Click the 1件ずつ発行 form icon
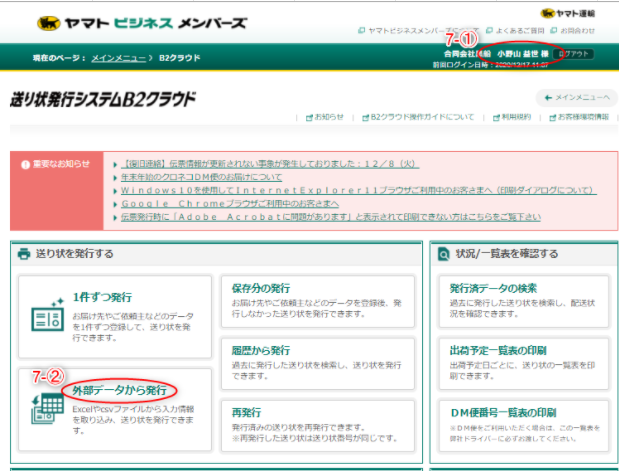Image resolution: width=619 pixels, height=471 pixels. click(48, 315)
